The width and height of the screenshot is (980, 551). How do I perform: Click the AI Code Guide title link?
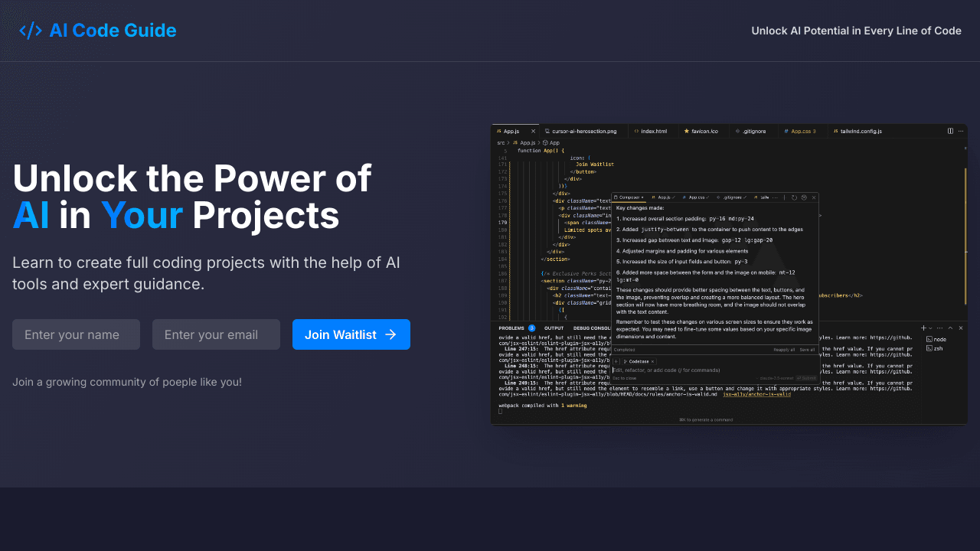(113, 31)
